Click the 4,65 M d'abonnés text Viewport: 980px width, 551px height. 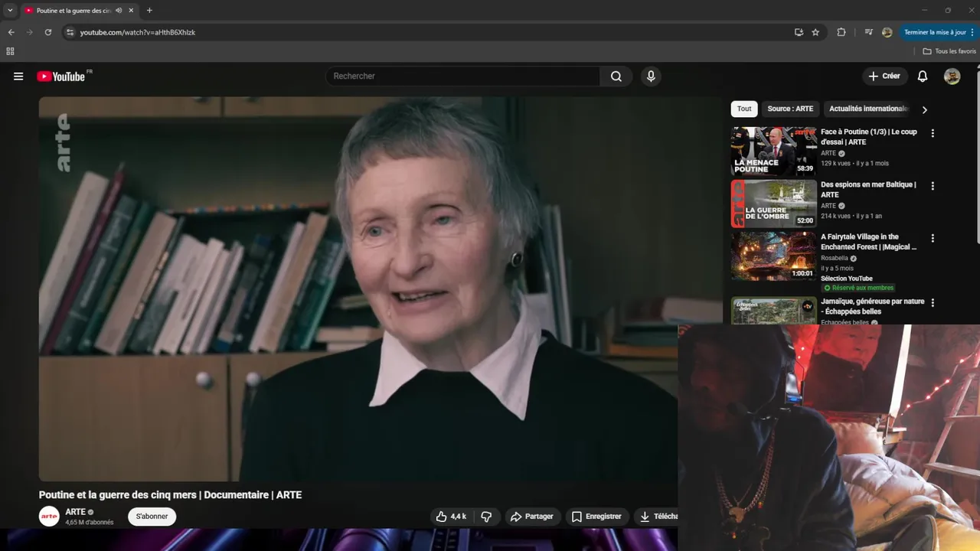click(89, 523)
